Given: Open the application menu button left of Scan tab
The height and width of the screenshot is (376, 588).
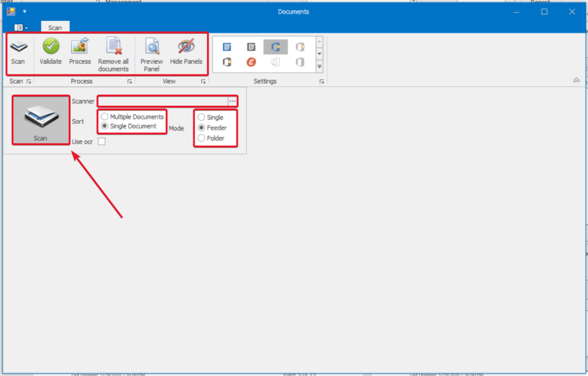Looking at the screenshot, I should pos(21,28).
